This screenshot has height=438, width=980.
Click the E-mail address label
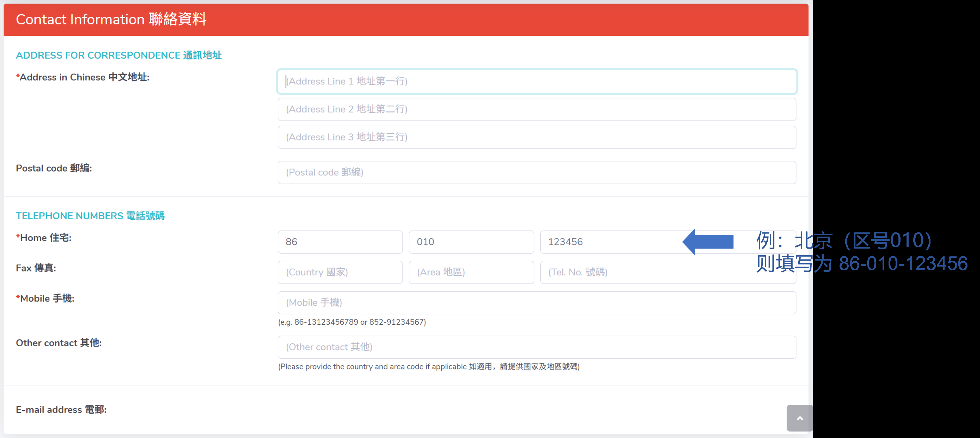(61, 410)
